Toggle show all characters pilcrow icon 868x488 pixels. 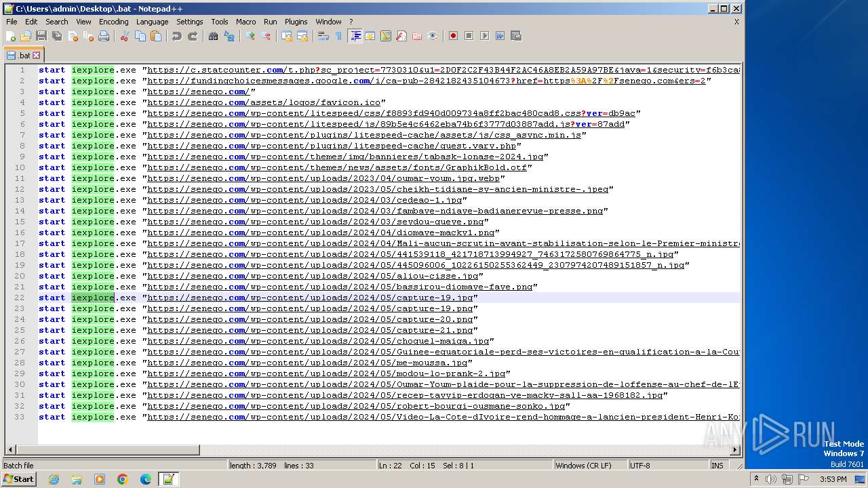(338, 36)
